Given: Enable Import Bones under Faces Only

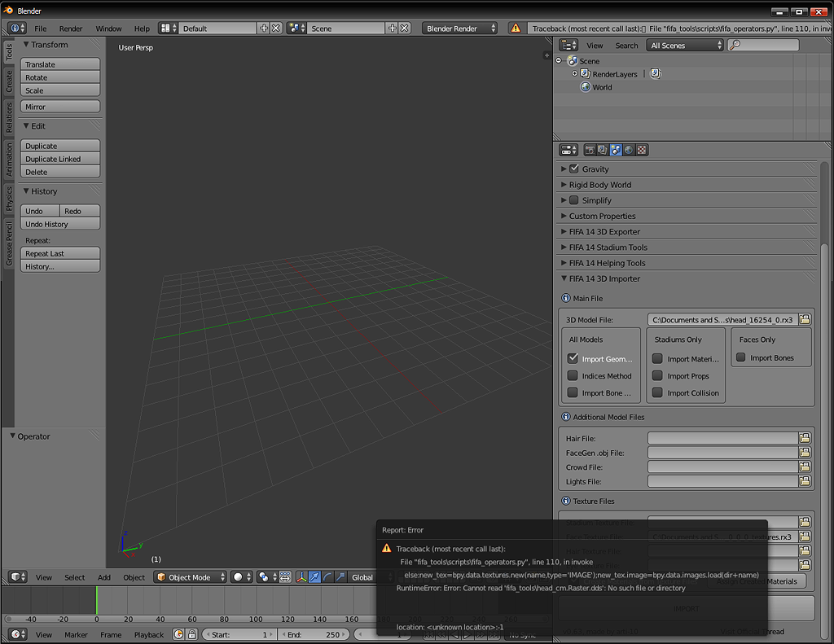Looking at the screenshot, I should 741,357.
